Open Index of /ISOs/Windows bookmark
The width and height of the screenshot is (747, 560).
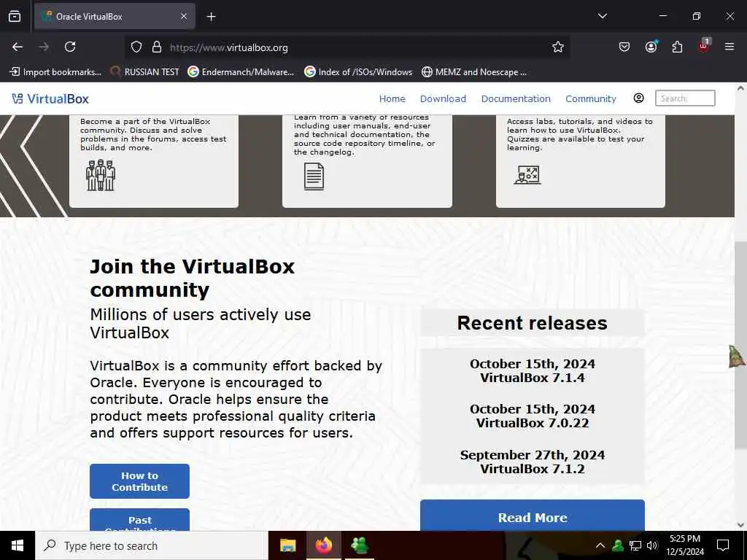point(357,72)
